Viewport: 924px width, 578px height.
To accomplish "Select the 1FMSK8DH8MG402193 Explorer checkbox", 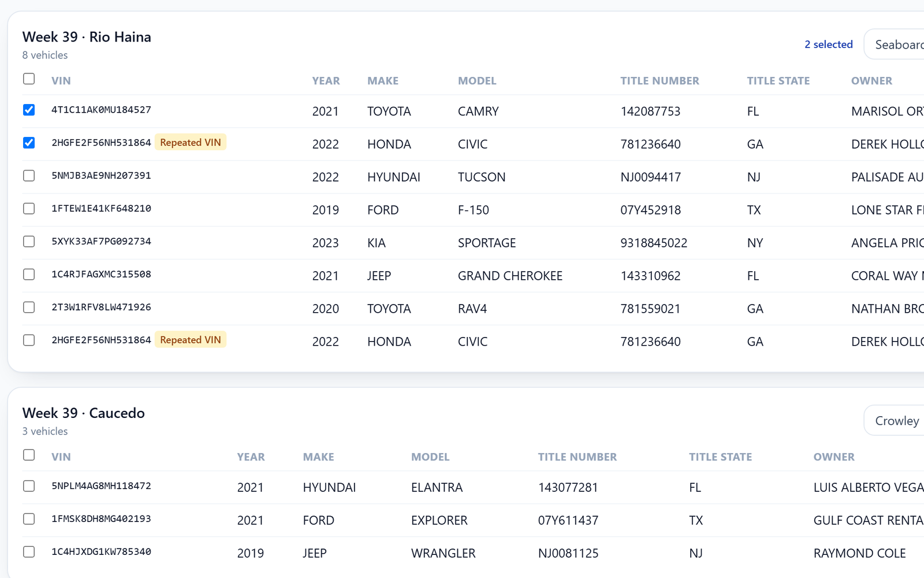I will click(x=29, y=519).
